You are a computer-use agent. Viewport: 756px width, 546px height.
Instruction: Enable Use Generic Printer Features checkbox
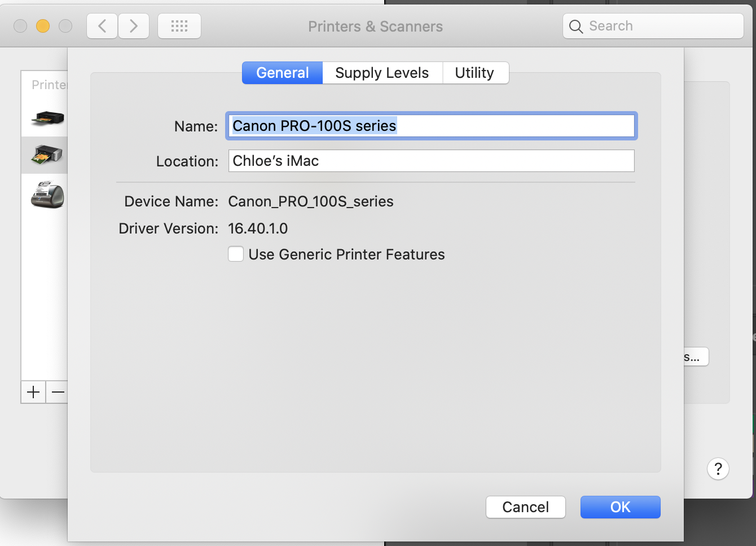[x=236, y=254]
